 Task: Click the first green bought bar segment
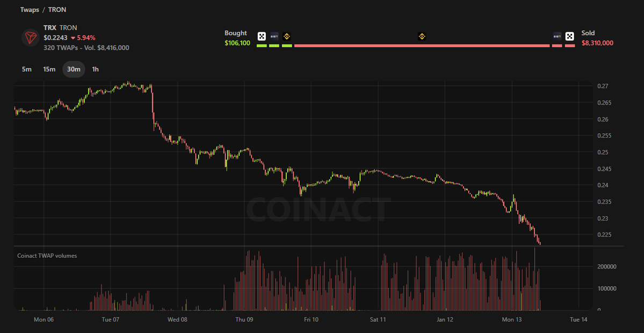coord(262,46)
